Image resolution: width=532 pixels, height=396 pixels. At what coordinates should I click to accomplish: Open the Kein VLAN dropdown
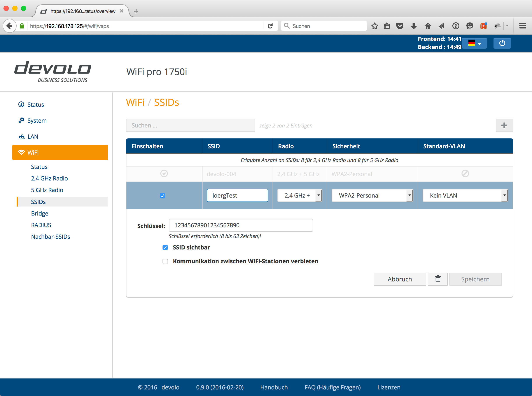[465, 195]
